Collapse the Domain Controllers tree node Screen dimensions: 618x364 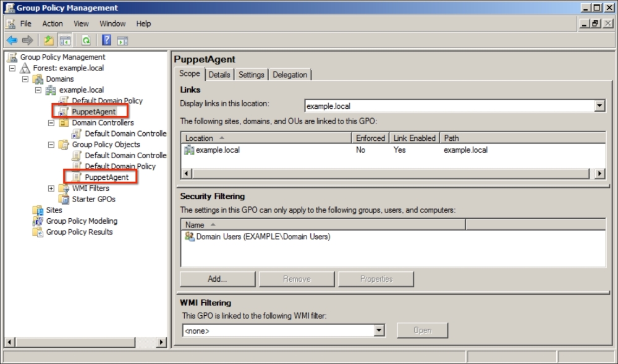51,123
